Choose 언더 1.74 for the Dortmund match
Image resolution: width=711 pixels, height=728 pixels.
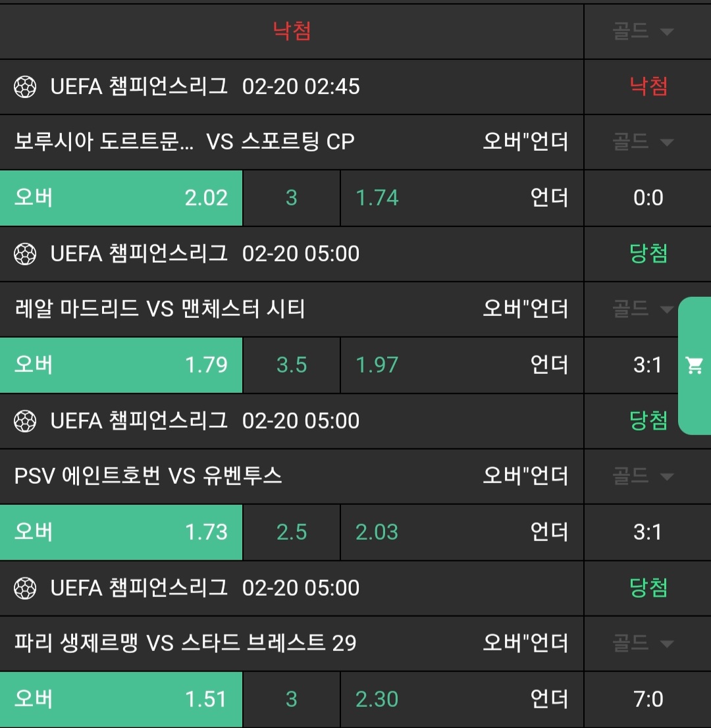[x=461, y=198]
